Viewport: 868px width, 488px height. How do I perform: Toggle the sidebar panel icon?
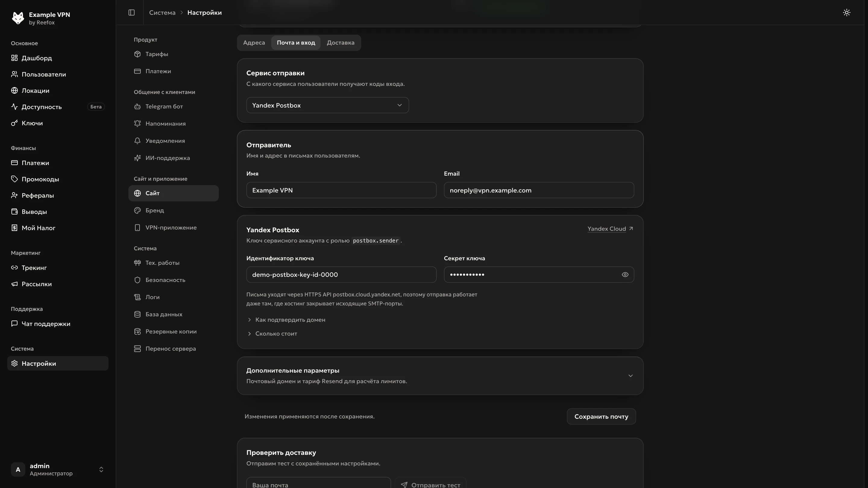131,12
